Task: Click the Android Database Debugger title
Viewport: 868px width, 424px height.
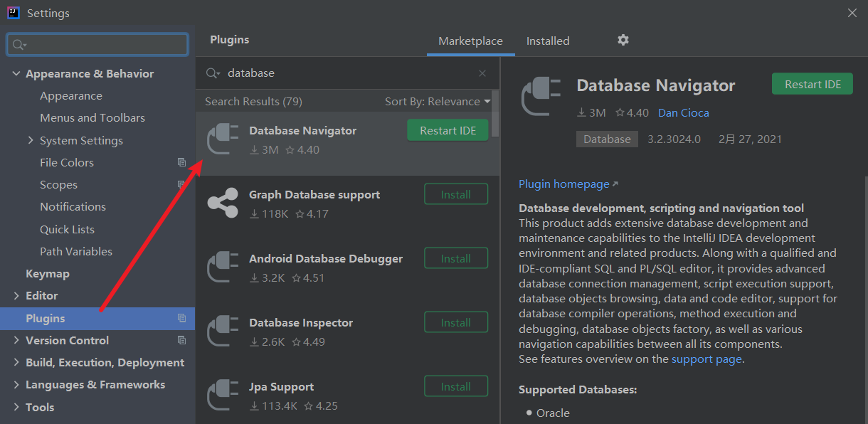Action: 326,258
